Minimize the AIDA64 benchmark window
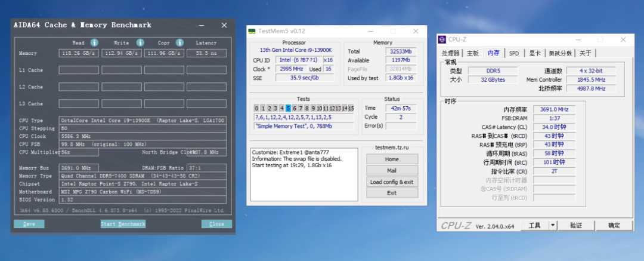644x261 pixels. (x=202, y=25)
